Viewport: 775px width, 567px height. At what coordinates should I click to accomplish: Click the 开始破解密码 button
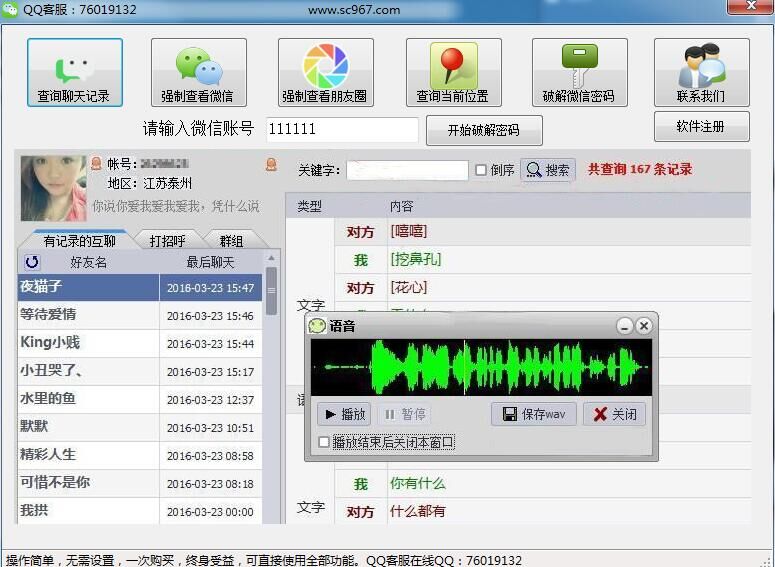coord(484,131)
